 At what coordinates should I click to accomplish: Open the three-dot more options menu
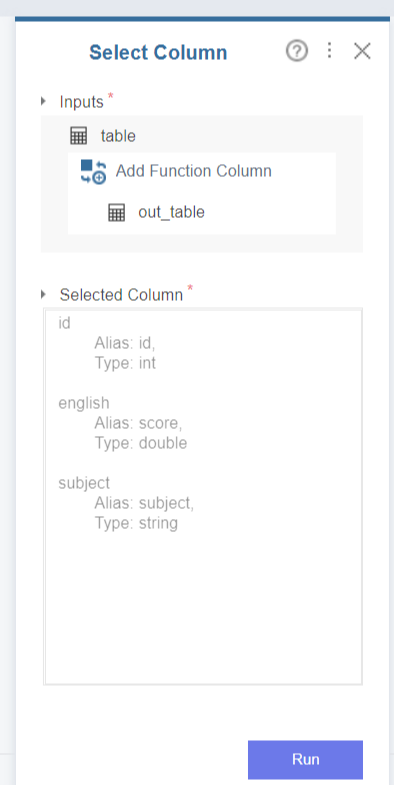(329, 50)
